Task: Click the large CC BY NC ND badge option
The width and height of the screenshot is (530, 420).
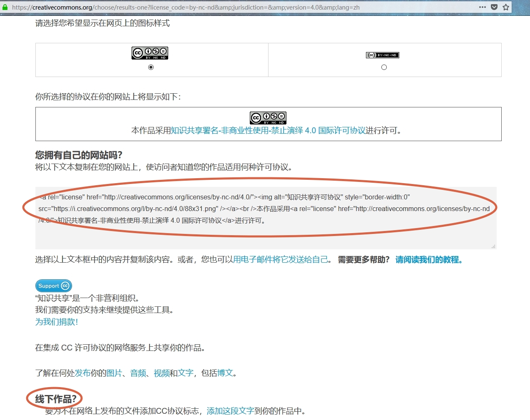Action: pos(150,53)
